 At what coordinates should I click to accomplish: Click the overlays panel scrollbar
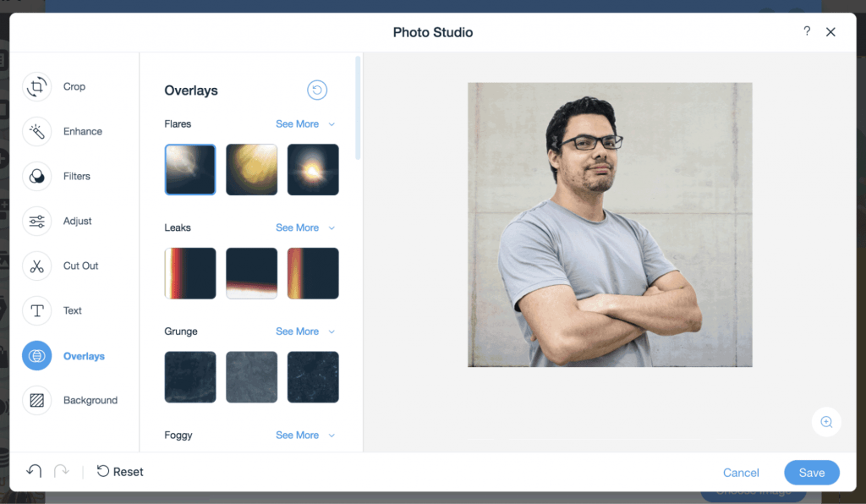pyautogui.click(x=358, y=107)
